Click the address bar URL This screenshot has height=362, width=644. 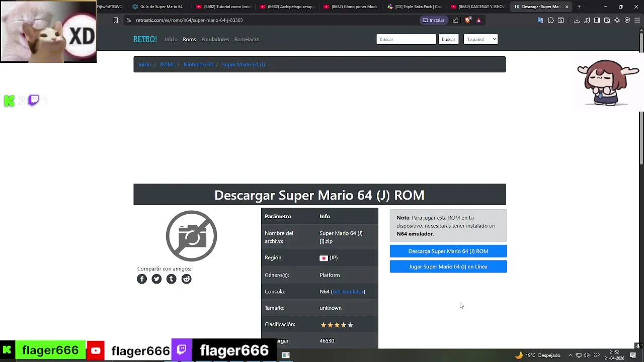(x=189, y=20)
